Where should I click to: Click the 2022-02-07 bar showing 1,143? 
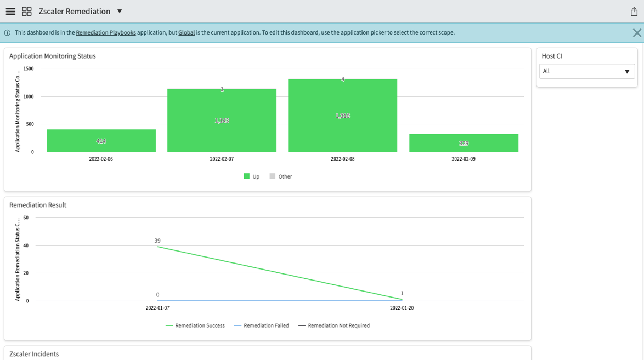coord(222,120)
